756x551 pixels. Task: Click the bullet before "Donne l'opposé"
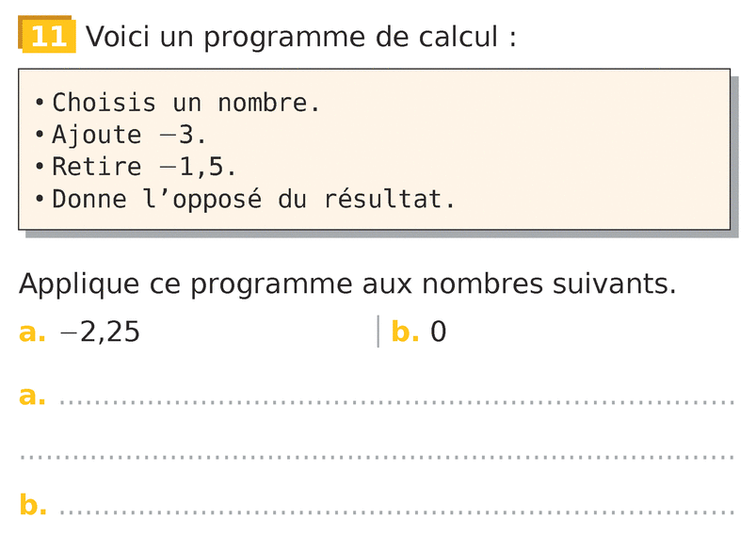tap(40, 200)
